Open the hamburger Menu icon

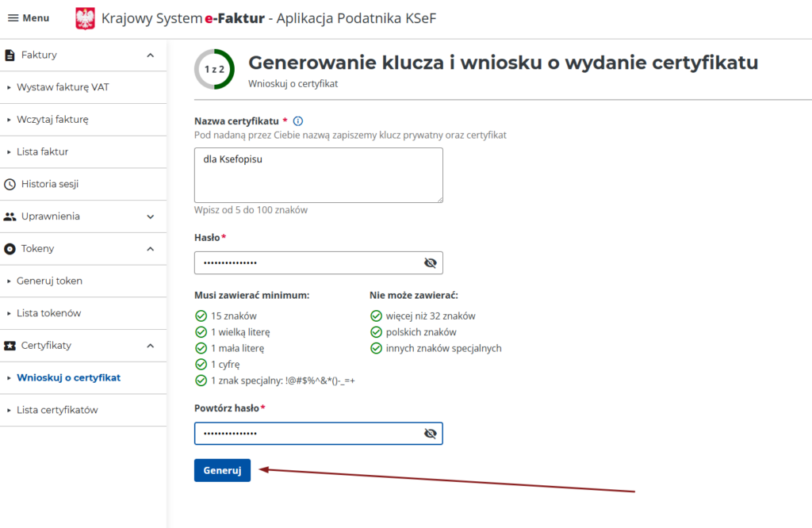pos(13,18)
